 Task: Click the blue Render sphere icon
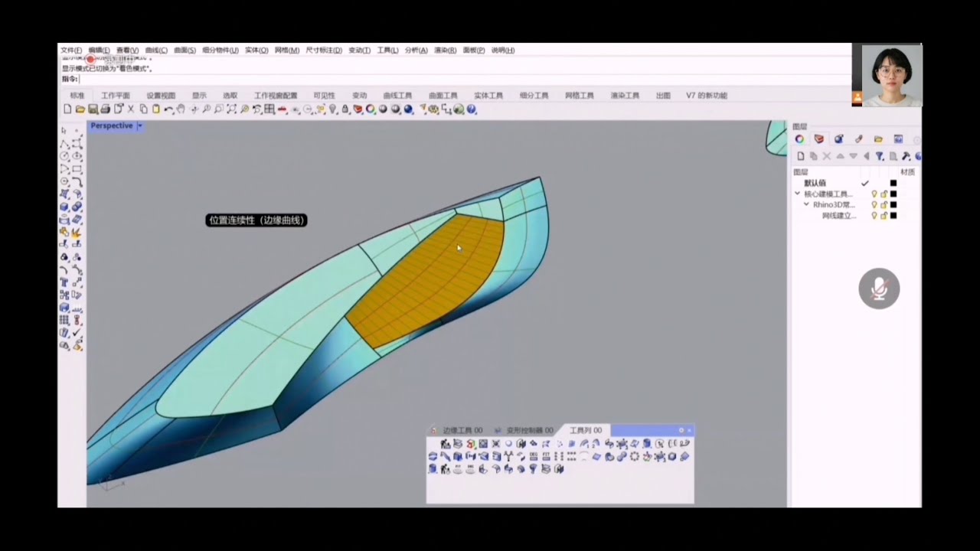coord(408,109)
